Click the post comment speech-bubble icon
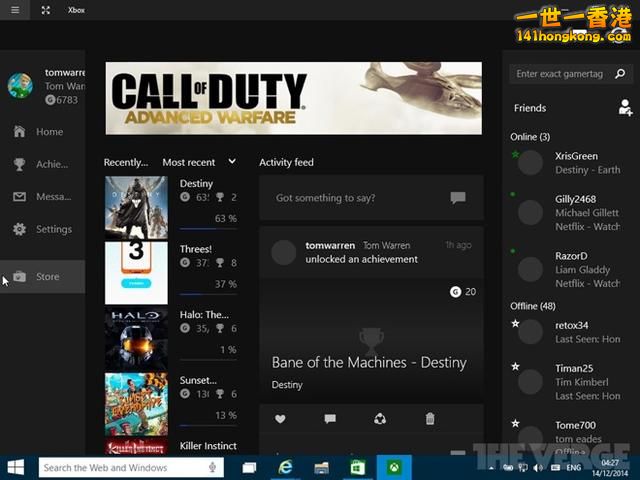The image size is (640, 480). click(x=458, y=198)
